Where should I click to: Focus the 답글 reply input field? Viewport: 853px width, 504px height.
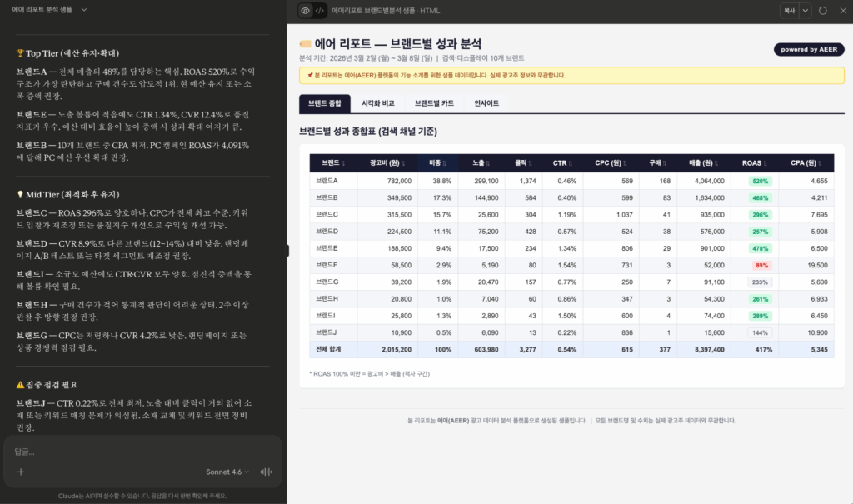142,452
